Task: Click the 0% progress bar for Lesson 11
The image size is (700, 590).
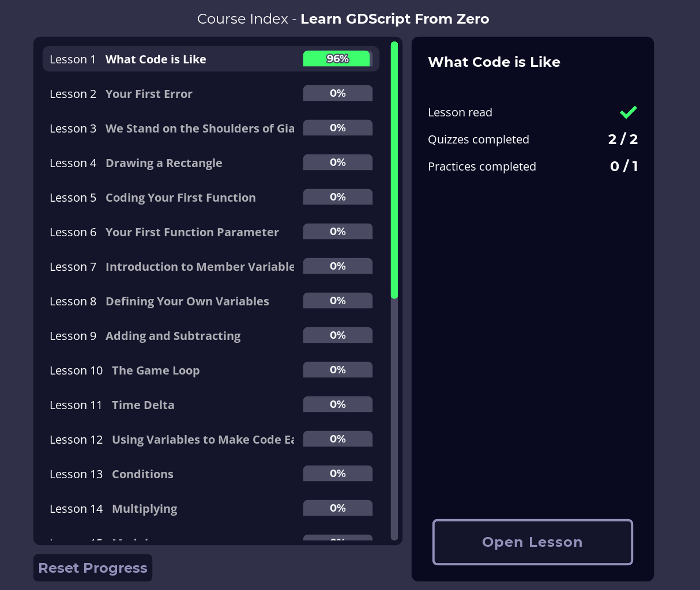Action: coord(338,404)
